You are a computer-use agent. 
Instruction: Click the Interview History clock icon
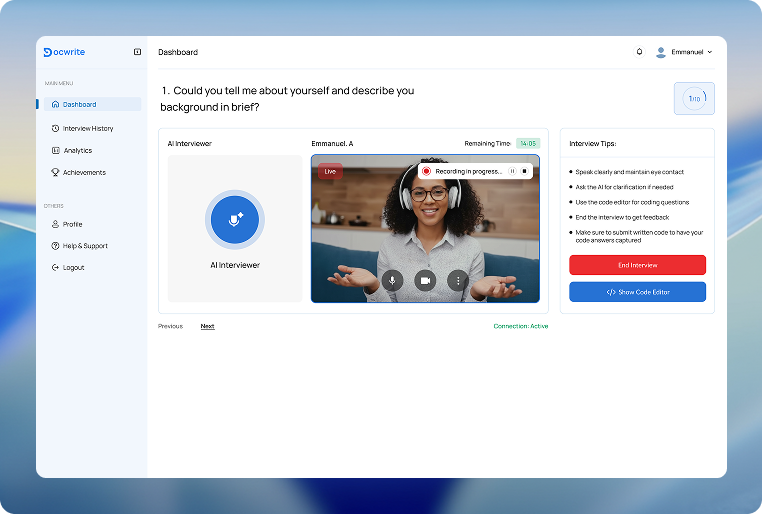point(55,128)
